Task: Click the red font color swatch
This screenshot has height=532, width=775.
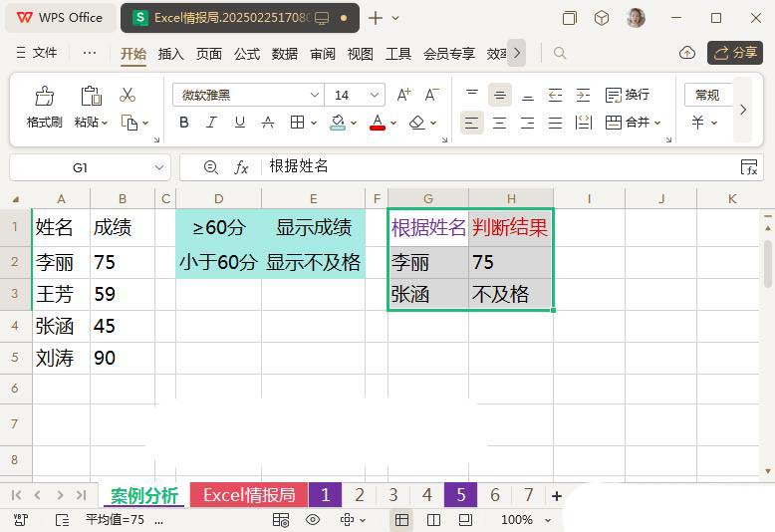Action: 378,123
